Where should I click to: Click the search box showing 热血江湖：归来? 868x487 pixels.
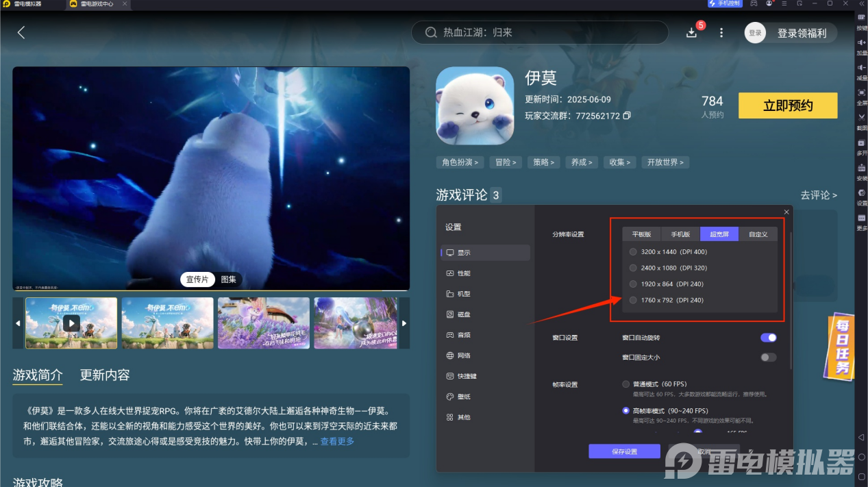coord(539,32)
